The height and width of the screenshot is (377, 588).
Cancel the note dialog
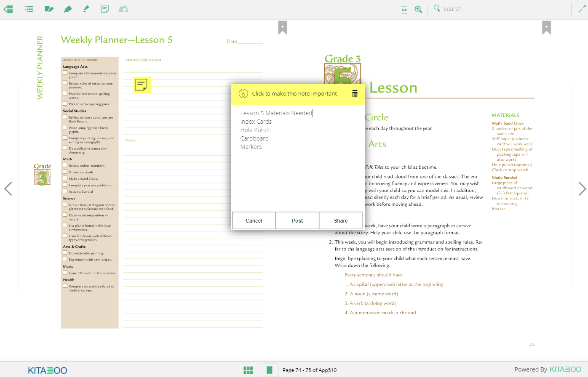(x=254, y=220)
